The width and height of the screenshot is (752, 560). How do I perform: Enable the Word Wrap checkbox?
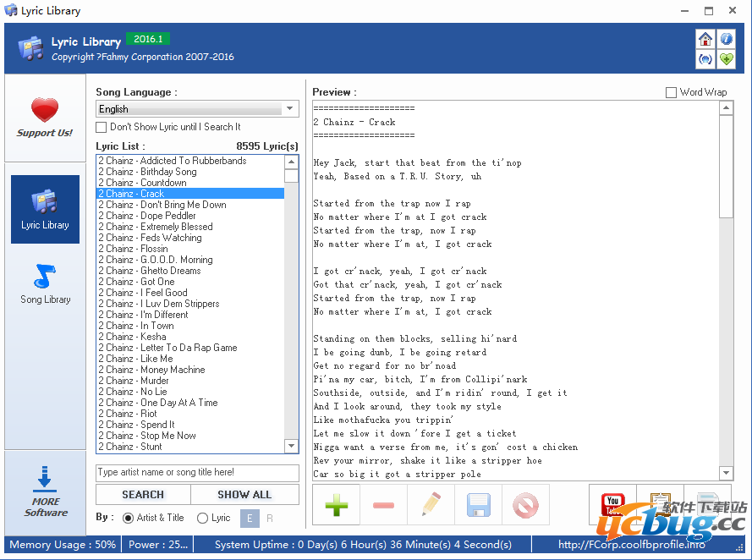[x=672, y=92]
